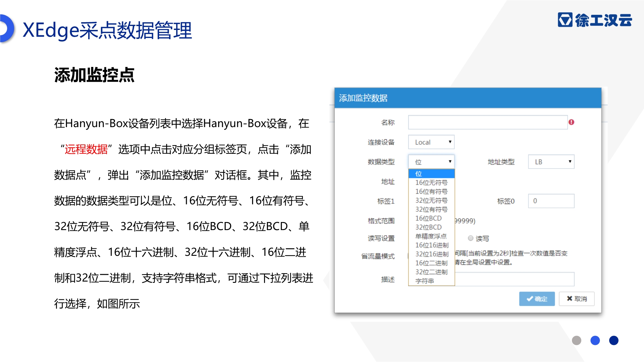644x362 pixels.
Task: Click the red 远程数据 text
Action: point(86,149)
